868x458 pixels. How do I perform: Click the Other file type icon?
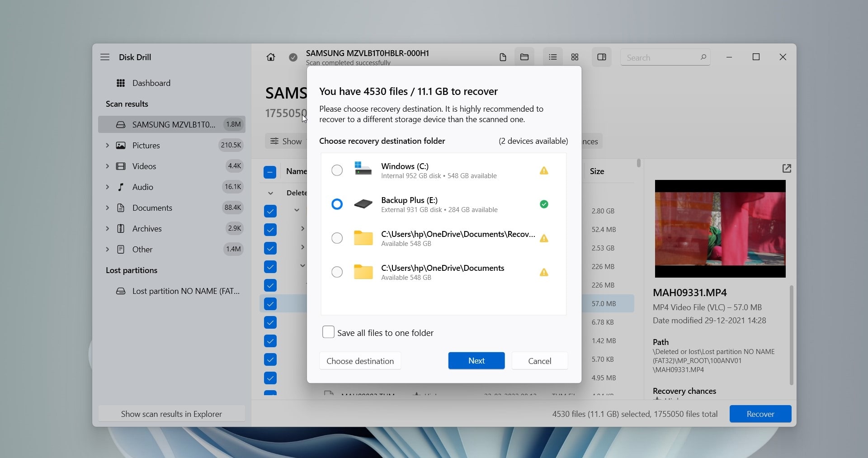click(x=121, y=250)
